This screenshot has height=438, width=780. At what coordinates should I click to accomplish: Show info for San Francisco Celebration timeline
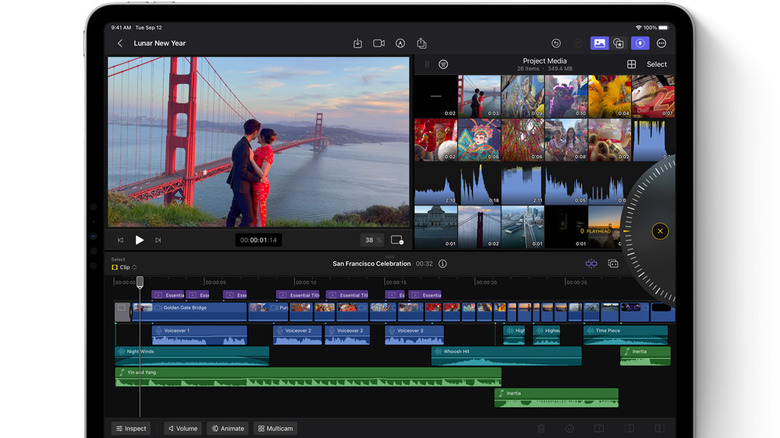[x=443, y=264]
